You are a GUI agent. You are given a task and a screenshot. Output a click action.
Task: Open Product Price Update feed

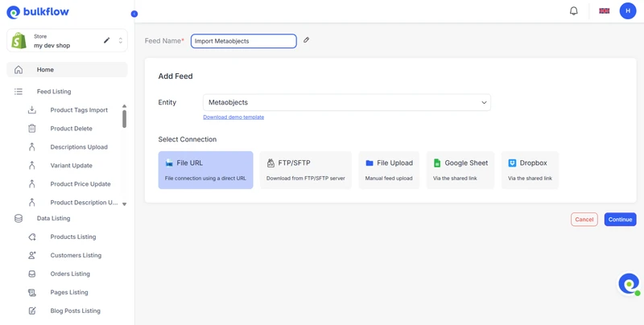coord(80,184)
